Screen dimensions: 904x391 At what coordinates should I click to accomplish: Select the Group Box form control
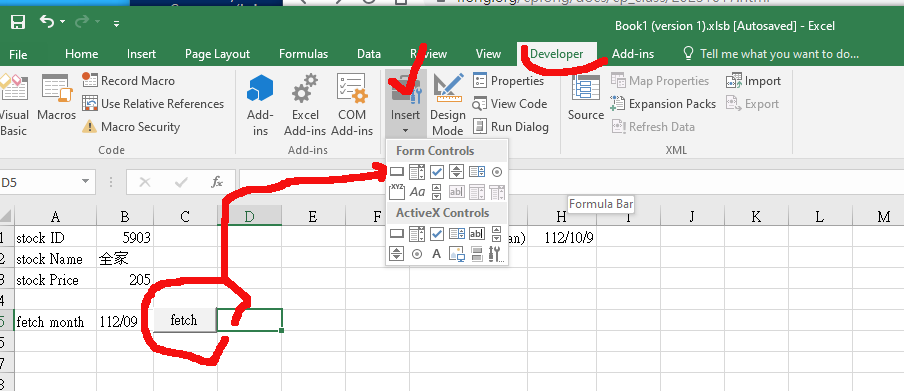coord(397,191)
